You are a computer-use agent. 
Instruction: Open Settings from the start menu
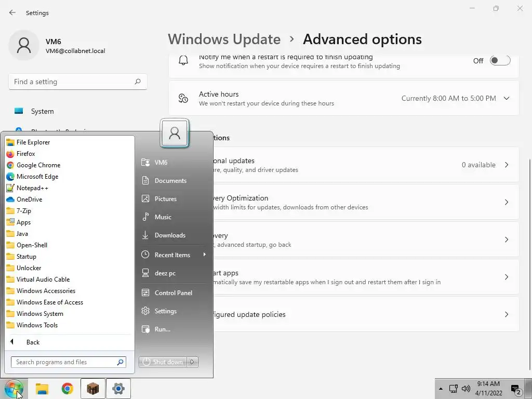click(174, 311)
